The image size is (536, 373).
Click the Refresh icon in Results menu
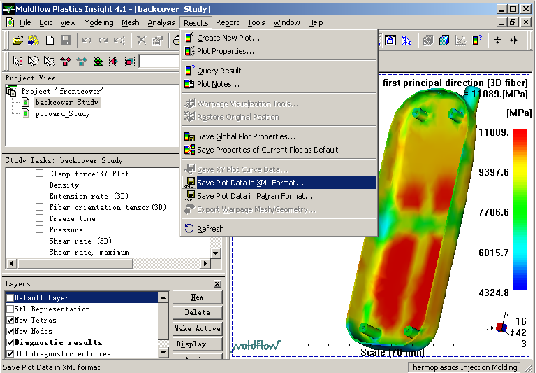(189, 228)
